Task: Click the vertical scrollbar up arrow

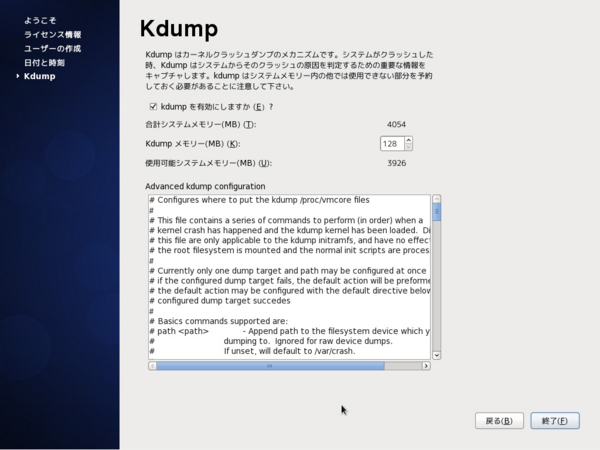Action: pyautogui.click(x=436, y=199)
